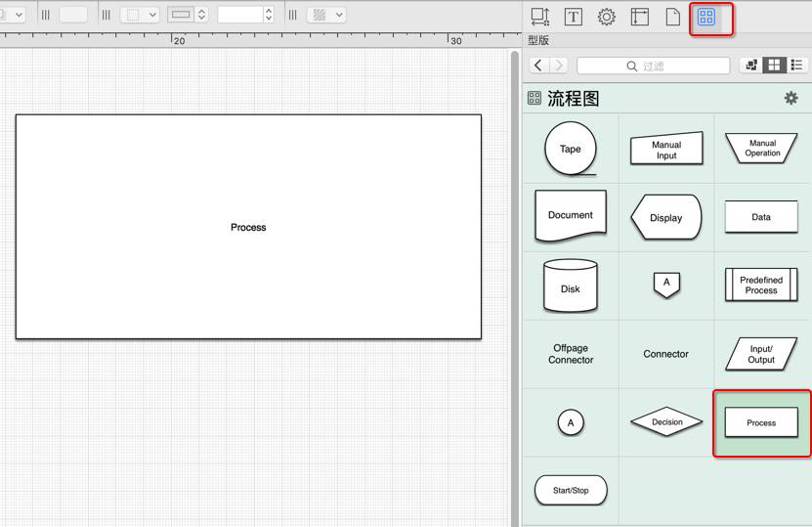Click the stencil filter search field
The width and height of the screenshot is (812, 527).
pos(654,66)
